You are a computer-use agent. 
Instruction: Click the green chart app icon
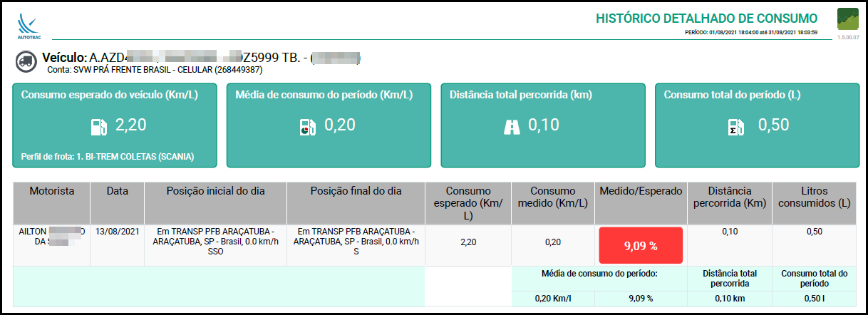847,19
